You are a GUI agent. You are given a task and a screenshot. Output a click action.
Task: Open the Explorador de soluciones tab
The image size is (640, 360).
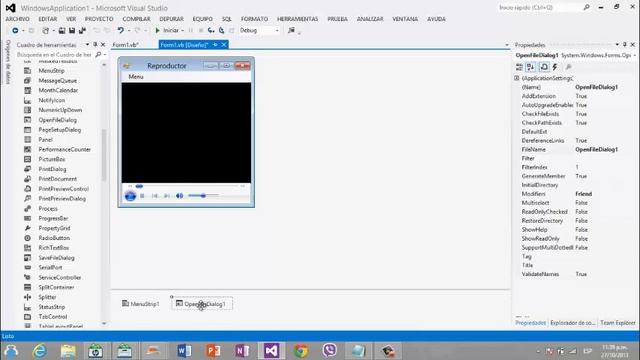(573, 323)
